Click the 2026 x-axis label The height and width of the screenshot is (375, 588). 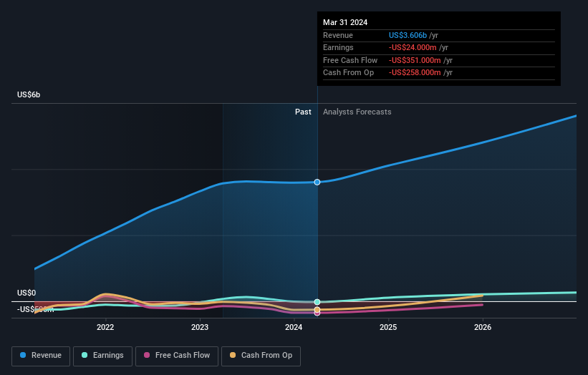point(483,327)
